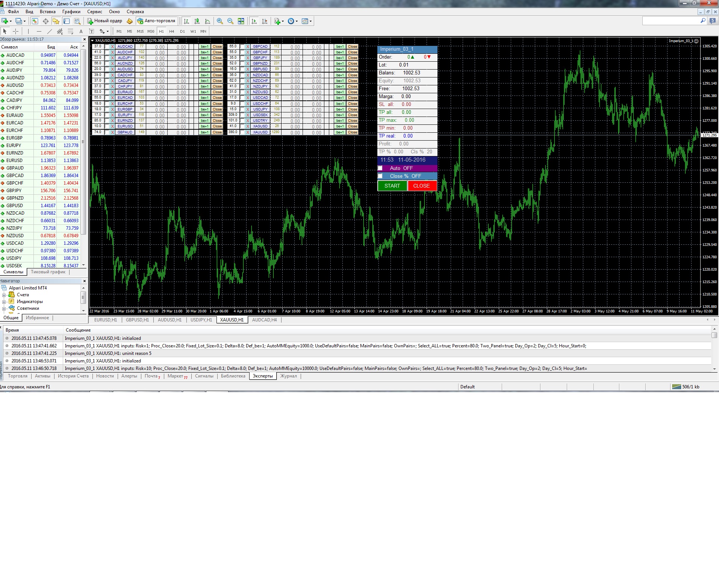The image size is (719, 588).
Task: Click the green START button
Action: (392, 186)
